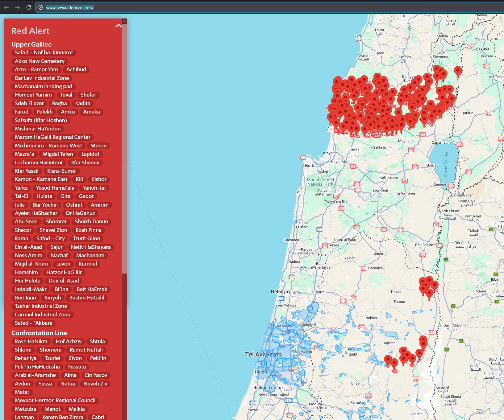Click the Rishon LeZion label on map

pyautogui.click(x=268, y=388)
